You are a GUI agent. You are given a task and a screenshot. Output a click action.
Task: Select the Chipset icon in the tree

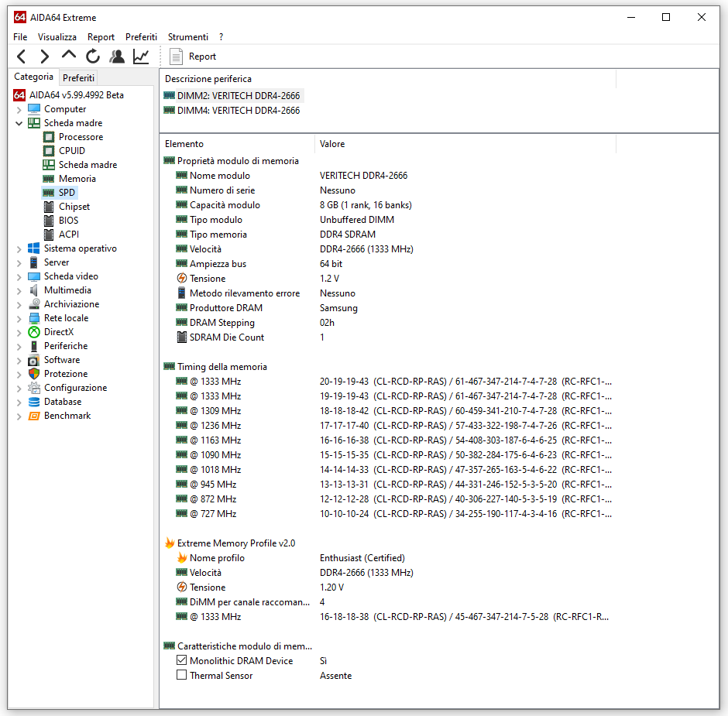[x=48, y=207]
